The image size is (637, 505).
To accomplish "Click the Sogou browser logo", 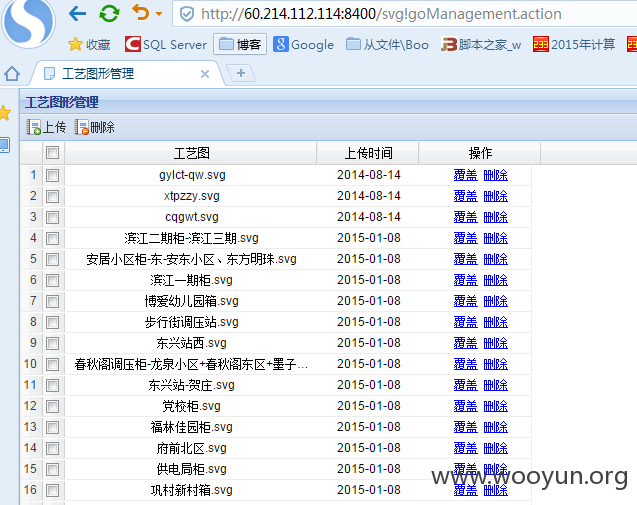I will coord(28,22).
